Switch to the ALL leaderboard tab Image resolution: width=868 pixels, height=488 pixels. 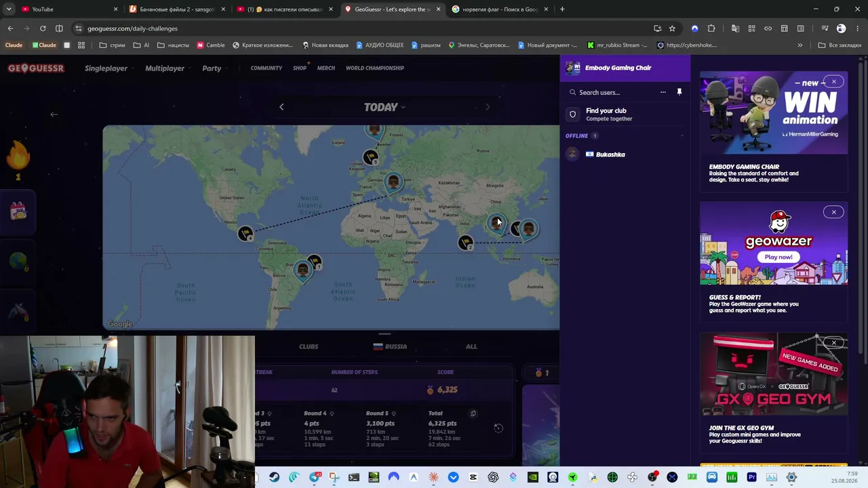click(x=471, y=346)
